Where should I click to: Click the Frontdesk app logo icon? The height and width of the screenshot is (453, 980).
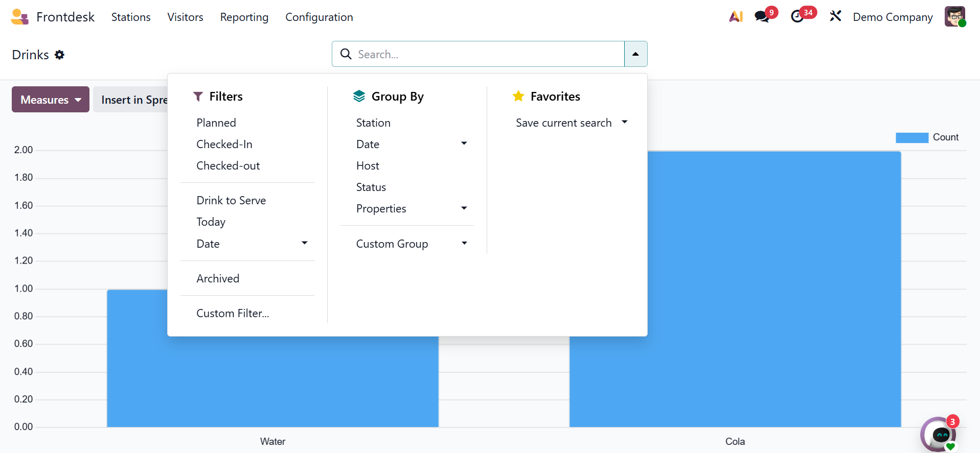[19, 17]
